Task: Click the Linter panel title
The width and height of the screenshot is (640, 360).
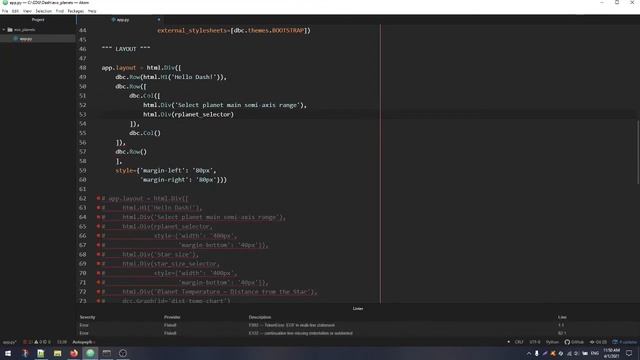Action: point(358,309)
